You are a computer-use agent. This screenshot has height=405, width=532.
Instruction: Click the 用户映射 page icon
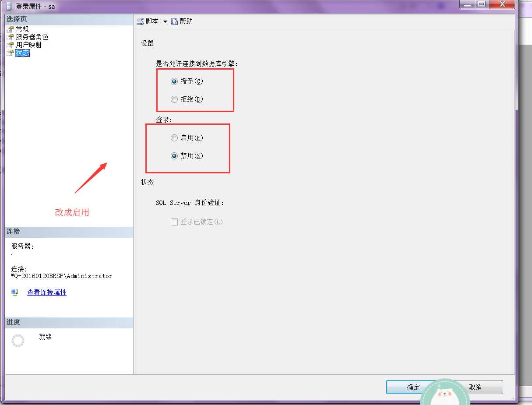10,45
